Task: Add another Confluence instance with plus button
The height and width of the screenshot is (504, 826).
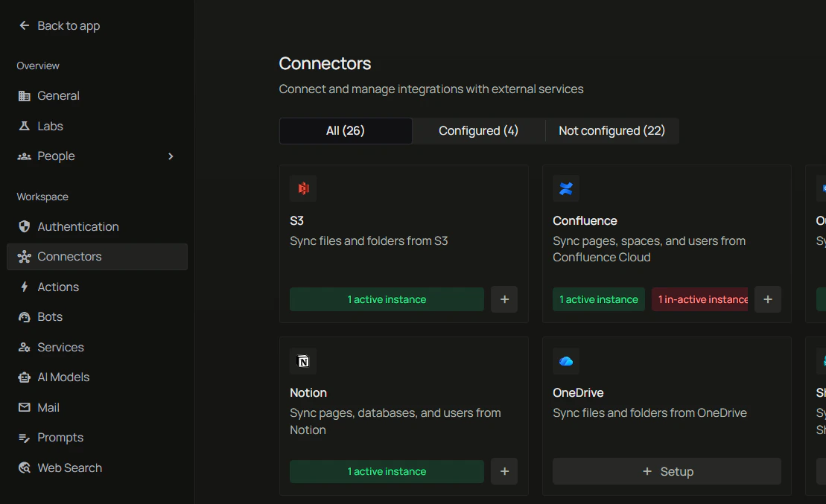Action: pos(767,299)
